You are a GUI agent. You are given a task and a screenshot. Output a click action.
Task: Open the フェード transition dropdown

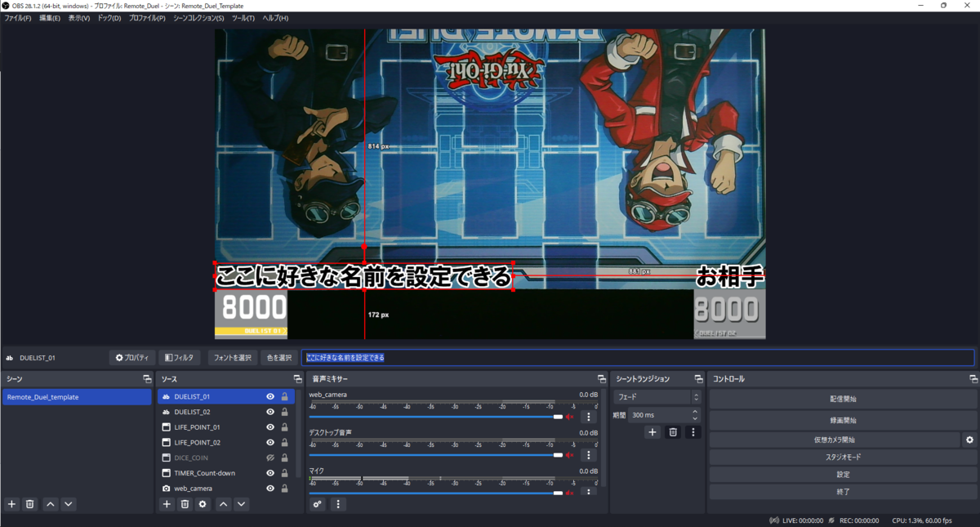657,397
